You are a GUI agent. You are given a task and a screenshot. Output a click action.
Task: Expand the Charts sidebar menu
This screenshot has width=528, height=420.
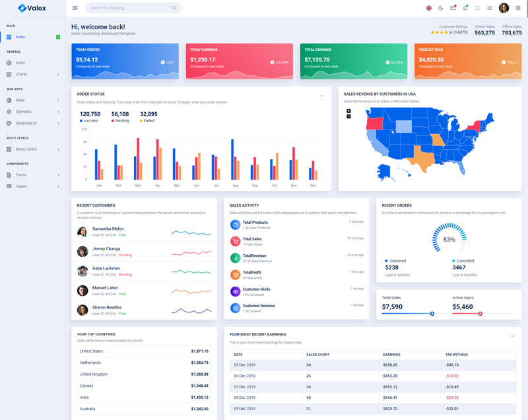tap(32, 74)
